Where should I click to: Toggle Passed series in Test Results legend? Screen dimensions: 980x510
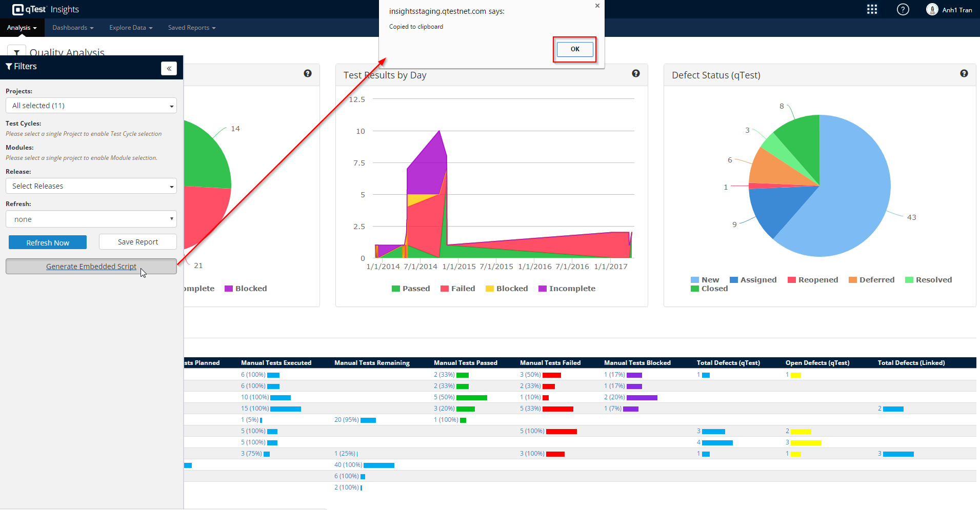411,289
